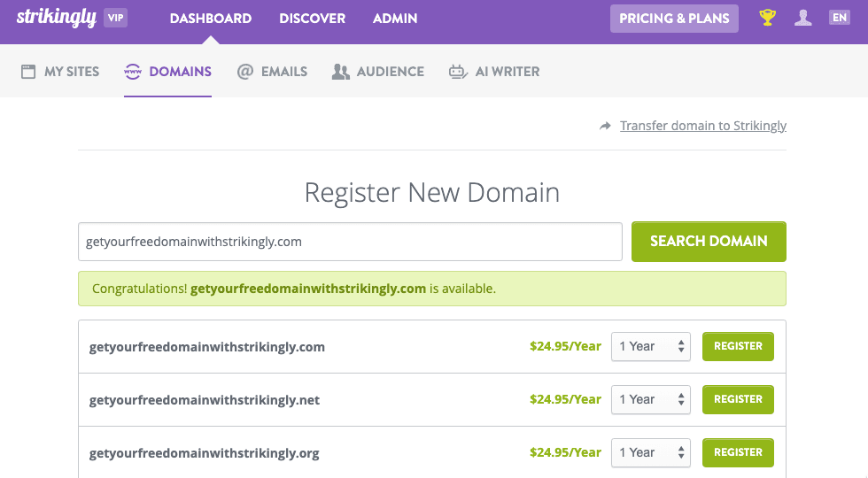Click the getyourfreedomainwithstrikingly.net row name

(x=205, y=400)
